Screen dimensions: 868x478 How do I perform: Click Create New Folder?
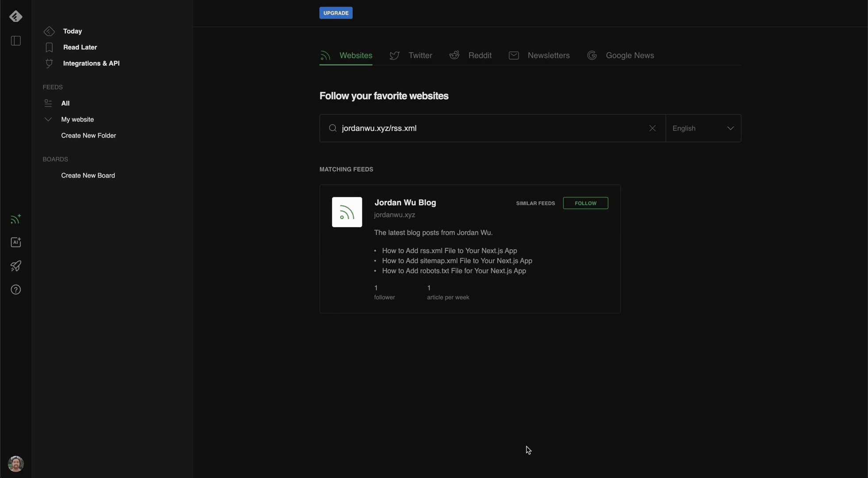[88, 135]
